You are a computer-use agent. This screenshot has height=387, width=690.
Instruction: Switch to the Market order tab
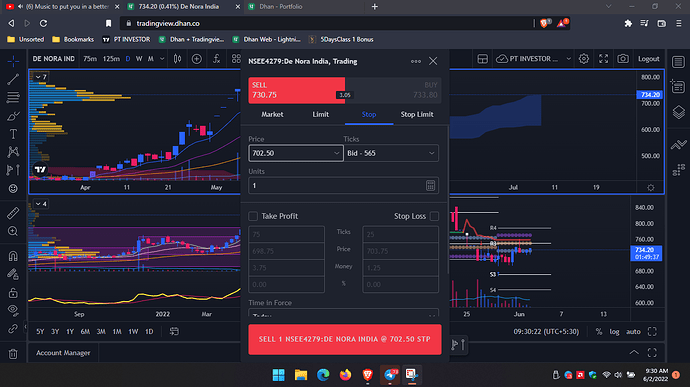click(x=272, y=114)
